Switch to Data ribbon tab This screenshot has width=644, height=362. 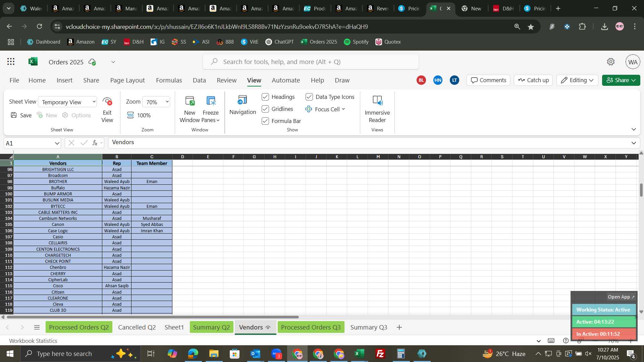199,80
